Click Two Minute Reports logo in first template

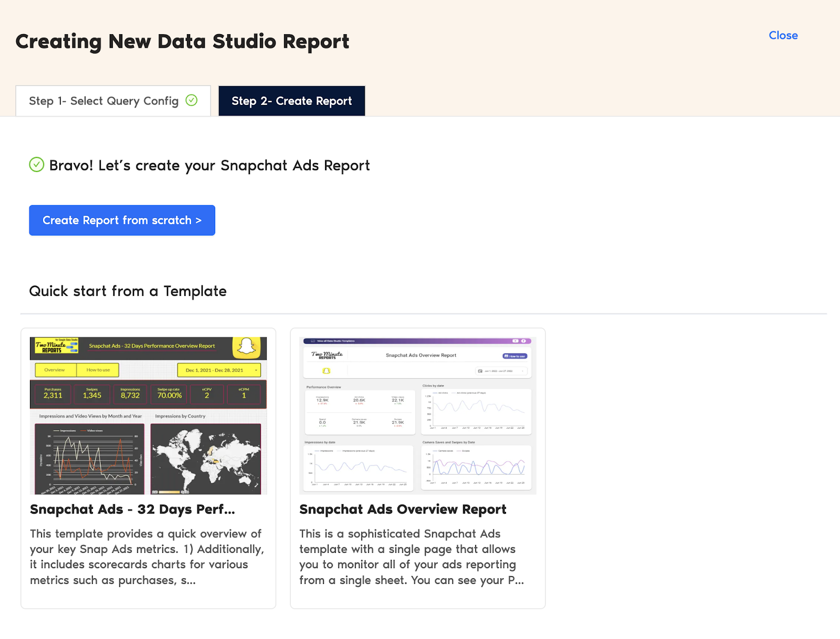[56, 346]
